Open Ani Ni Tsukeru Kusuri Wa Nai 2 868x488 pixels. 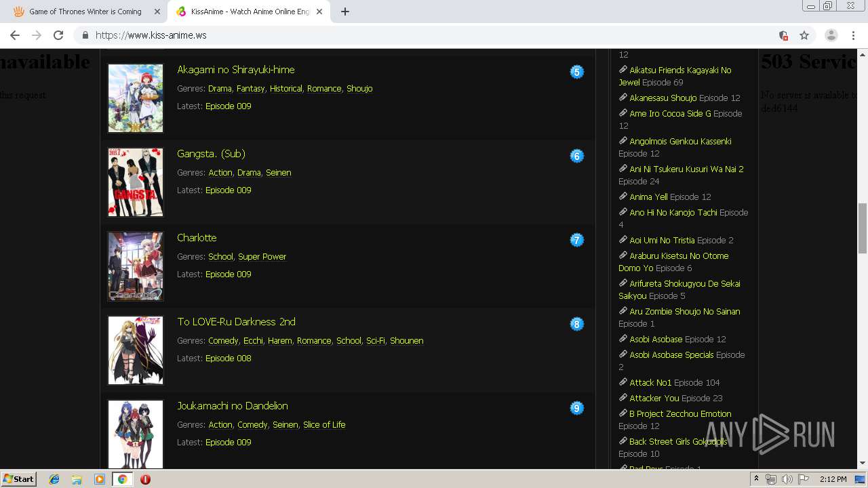(x=686, y=169)
